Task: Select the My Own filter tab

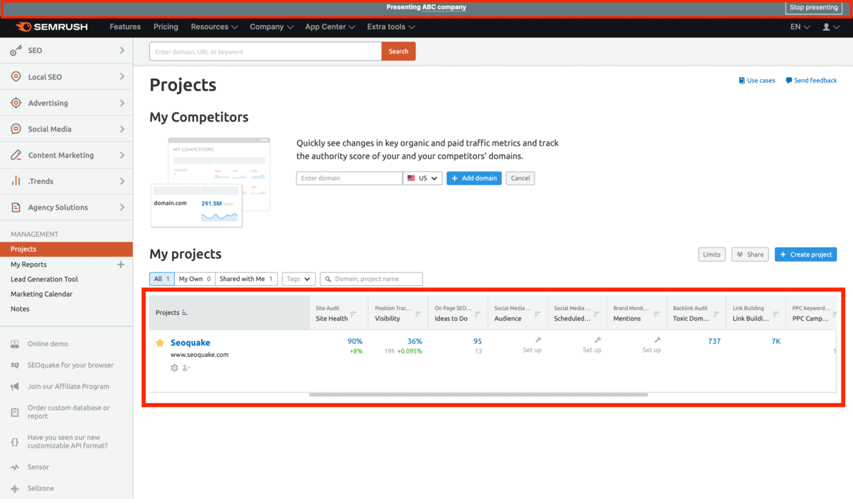Action: [x=195, y=279]
